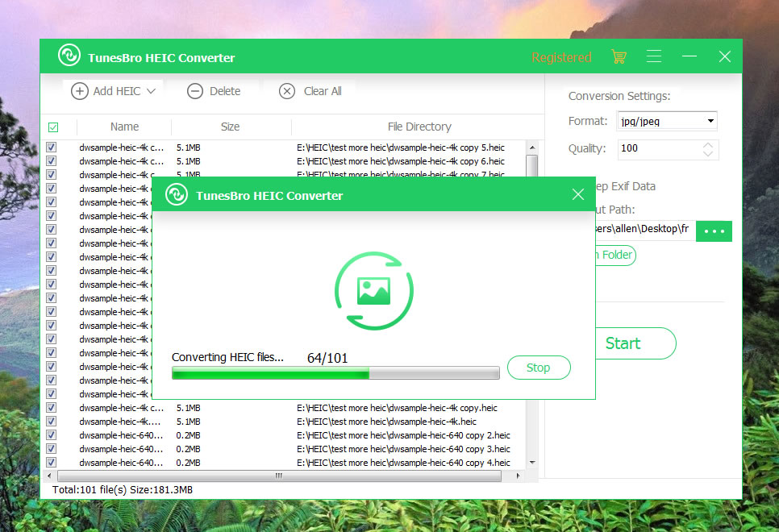Image resolution: width=779 pixels, height=532 pixels.
Task: Increase Quality with the up arrow
Action: pos(708,145)
